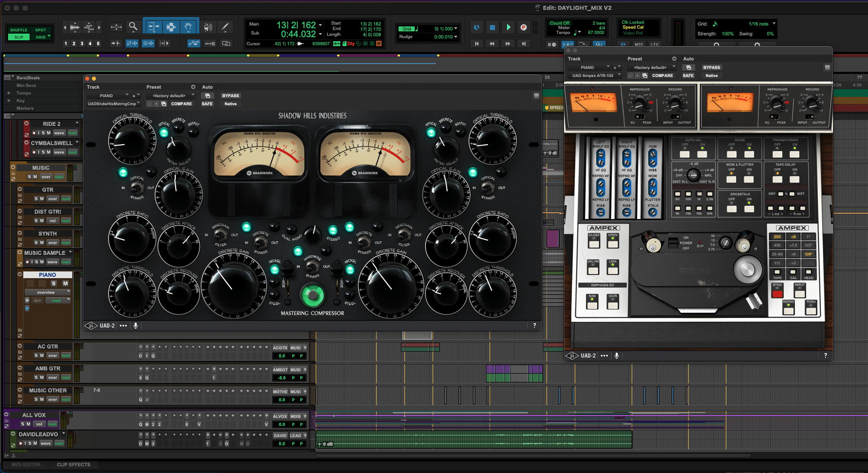Click help question mark in Shadow Hills window
Screen dimensions: 868x473
pos(534,326)
